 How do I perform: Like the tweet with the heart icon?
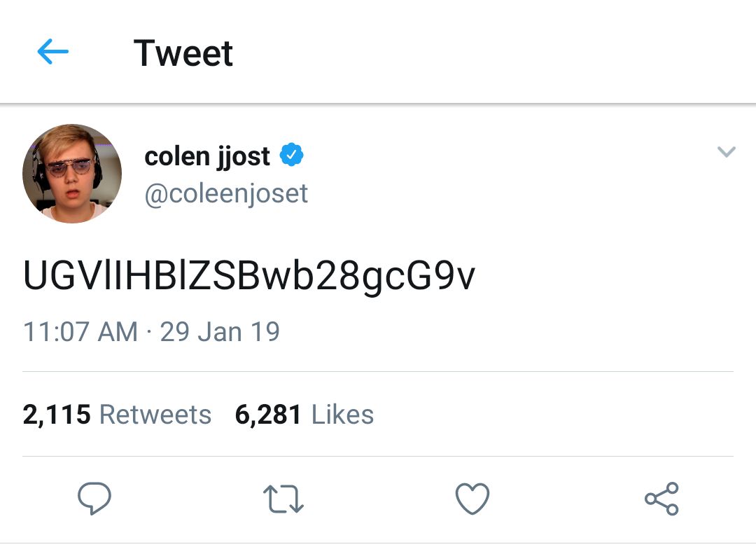[x=472, y=499]
